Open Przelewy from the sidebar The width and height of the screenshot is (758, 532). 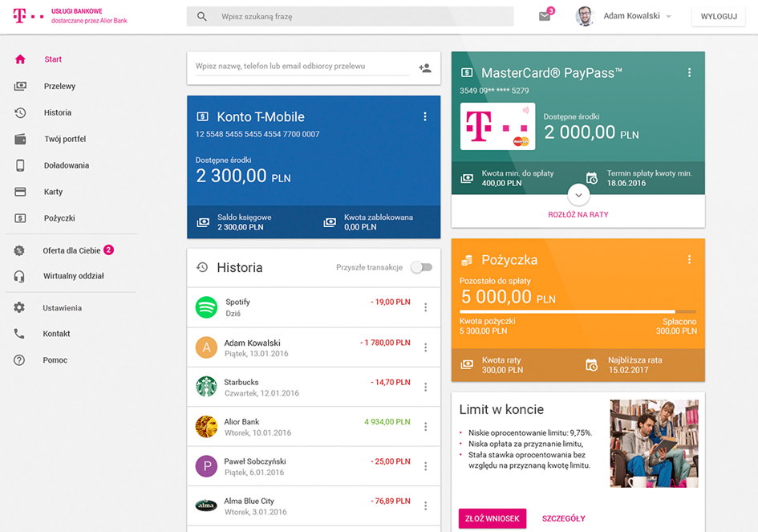click(59, 86)
